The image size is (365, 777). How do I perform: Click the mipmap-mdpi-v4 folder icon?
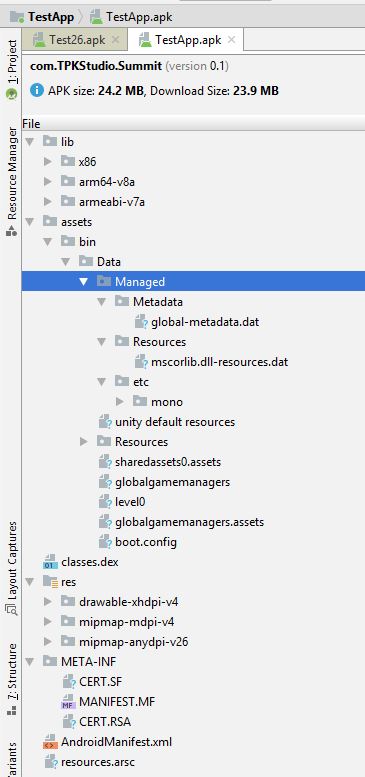coord(68,622)
